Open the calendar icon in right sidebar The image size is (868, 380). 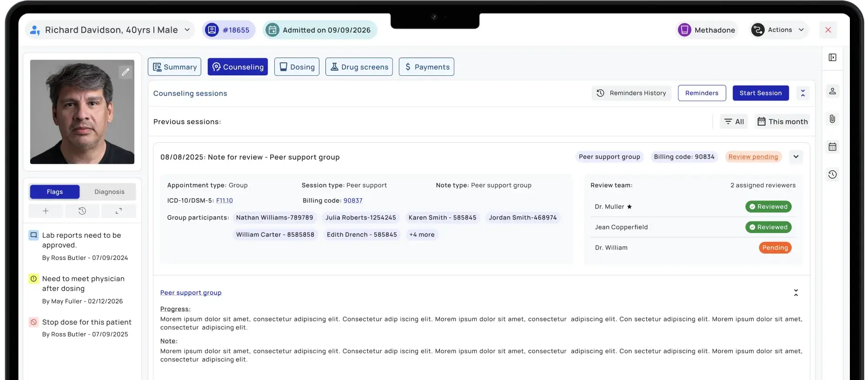(832, 147)
